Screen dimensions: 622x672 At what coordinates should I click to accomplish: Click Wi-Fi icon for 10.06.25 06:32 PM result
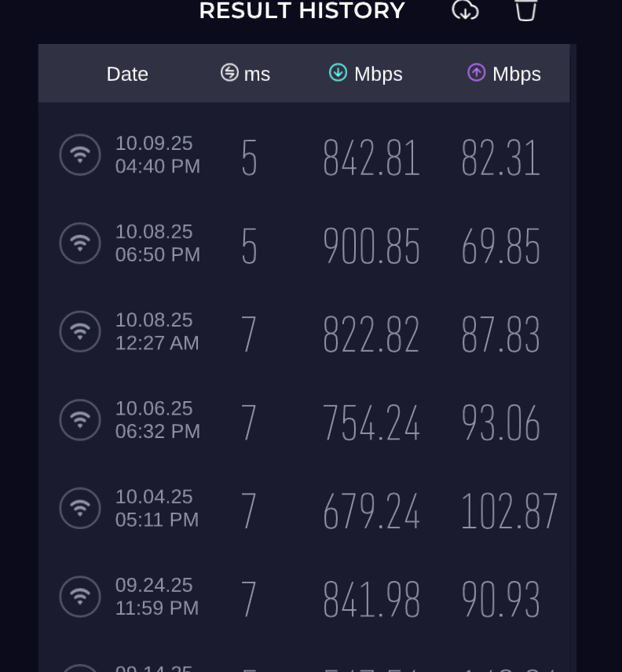pyautogui.click(x=80, y=419)
